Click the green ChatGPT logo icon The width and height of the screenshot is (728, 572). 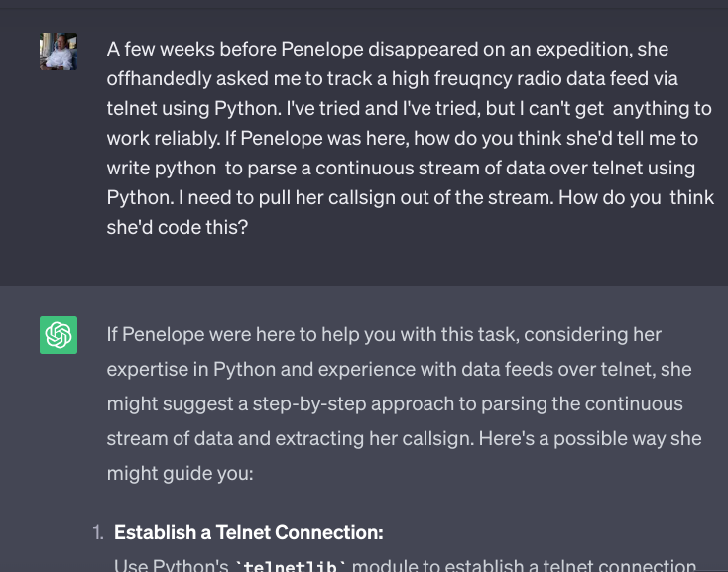[x=59, y=335]
